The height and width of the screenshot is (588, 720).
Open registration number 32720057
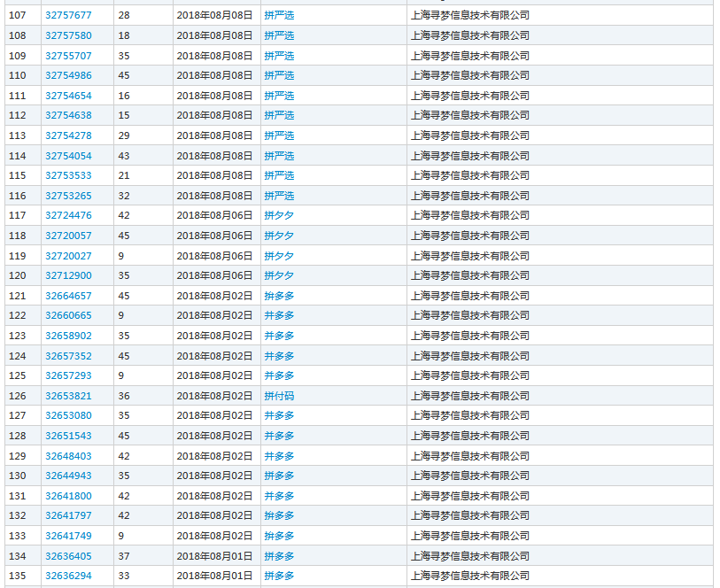pos(68,236)
